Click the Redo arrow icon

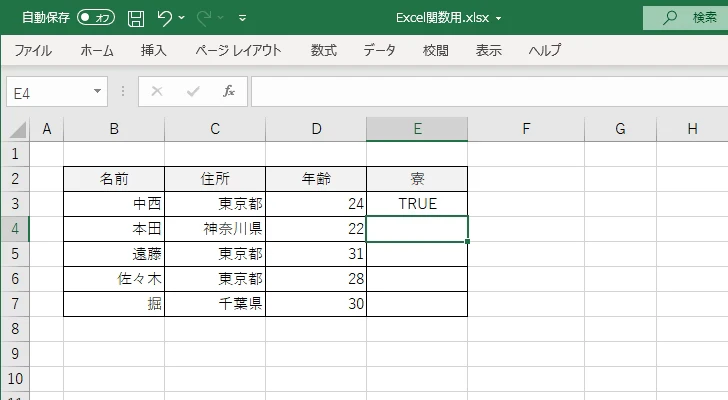204,18
